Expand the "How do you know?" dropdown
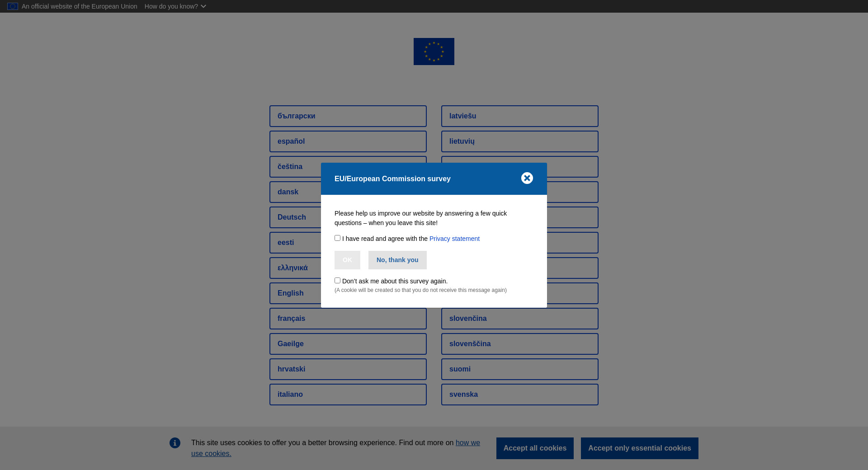The height and width of the screenshot is (470, 868). pyautogui.click(x=175, y=6)
